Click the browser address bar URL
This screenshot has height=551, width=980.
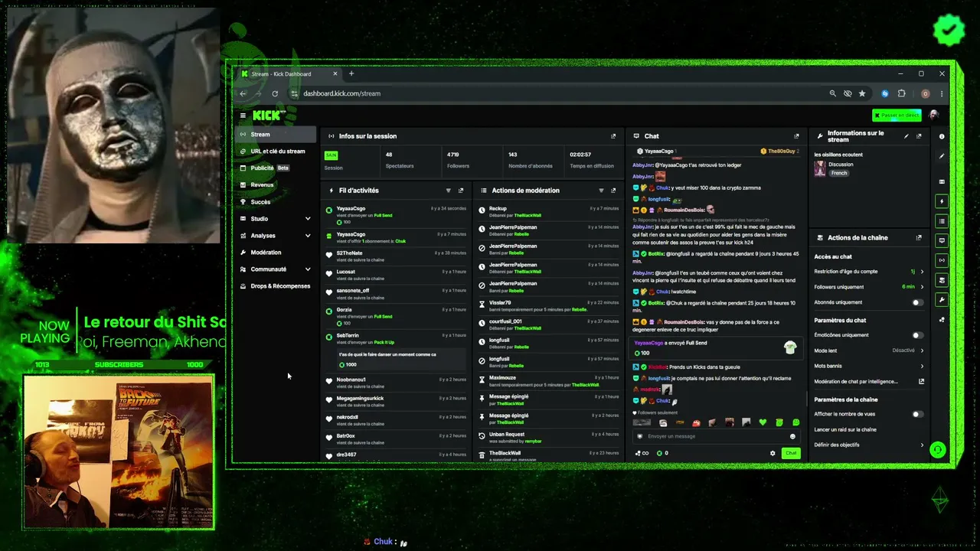coord(341,93)
